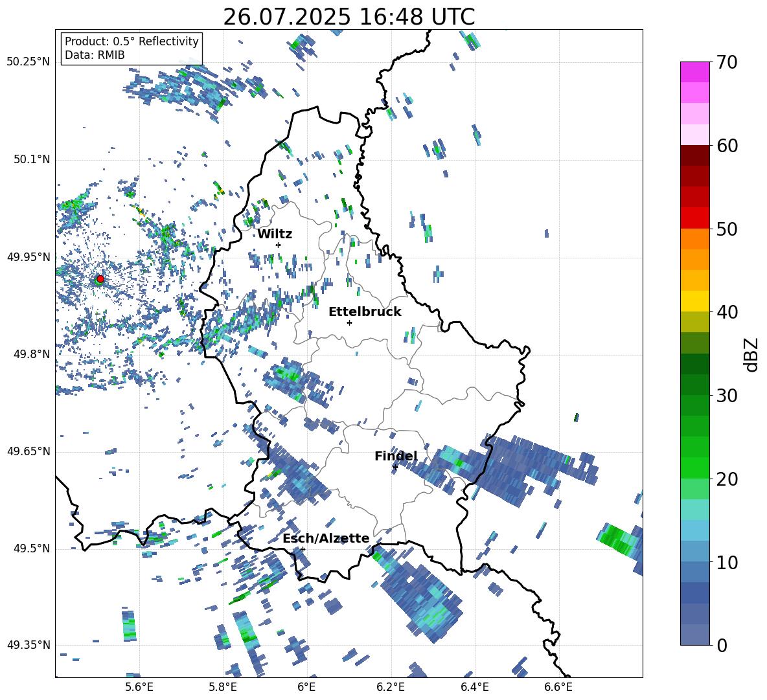
Task: Click the 5.6°E longitude label
Action: click(x=139, y=687)
